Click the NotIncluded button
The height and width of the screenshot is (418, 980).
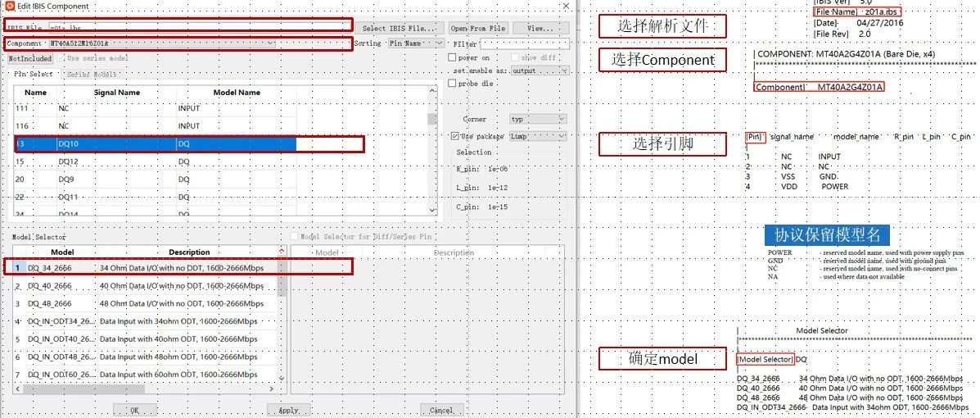(x=30, y=58)
